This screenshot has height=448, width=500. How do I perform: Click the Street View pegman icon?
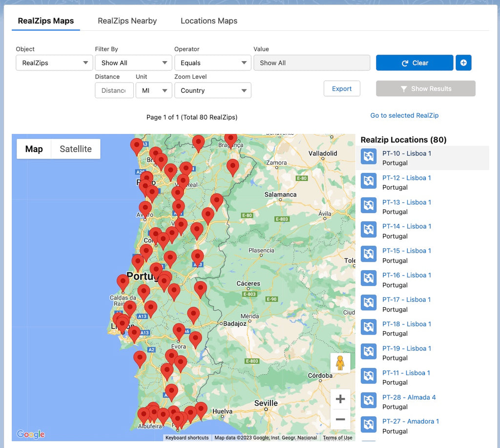click(340, 363)
